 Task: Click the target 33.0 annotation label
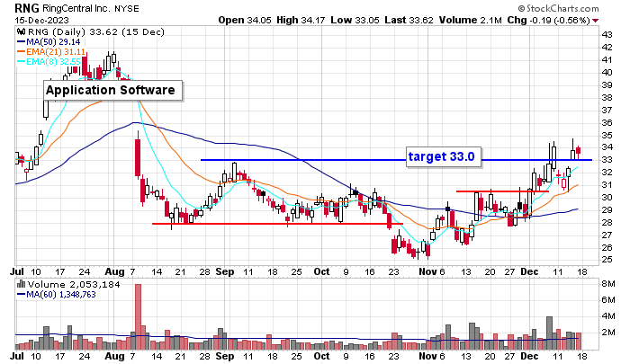pos(444,156)
